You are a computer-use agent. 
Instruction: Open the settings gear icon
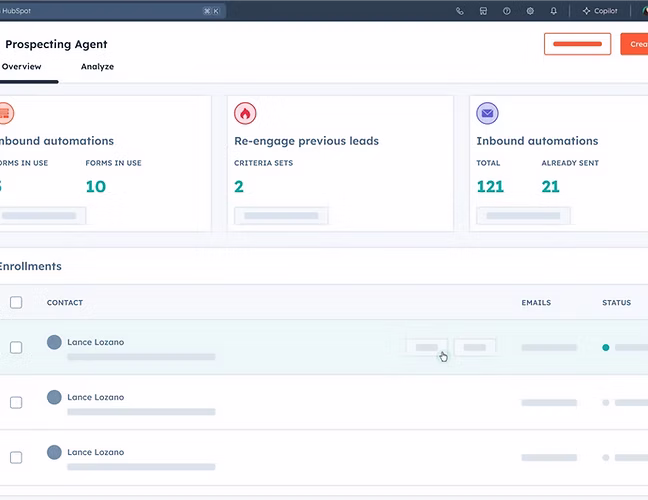[x=530, y=11]
